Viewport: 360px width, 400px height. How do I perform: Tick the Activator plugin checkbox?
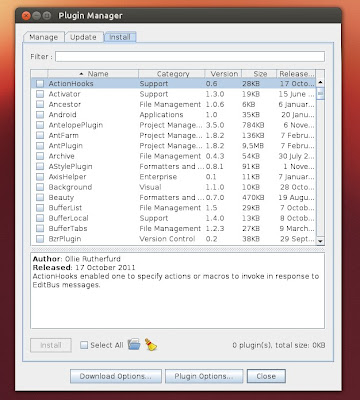(40, 94)
